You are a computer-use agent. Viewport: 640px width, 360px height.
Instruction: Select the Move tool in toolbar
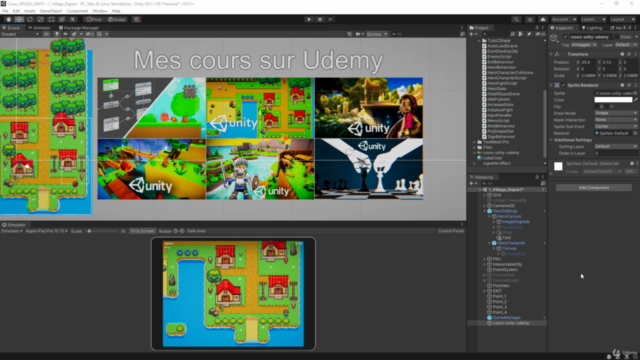19,19
